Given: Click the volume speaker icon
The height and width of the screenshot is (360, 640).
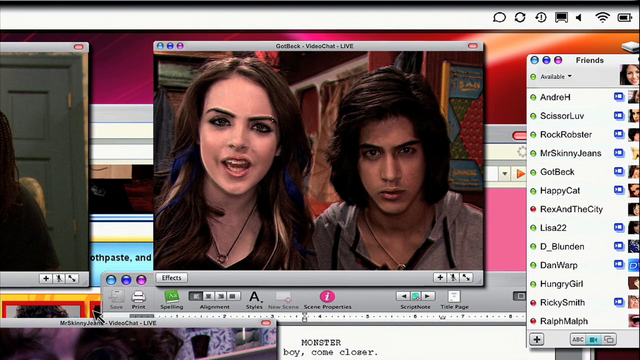Looking at the screenshot, I should point(579,18).
